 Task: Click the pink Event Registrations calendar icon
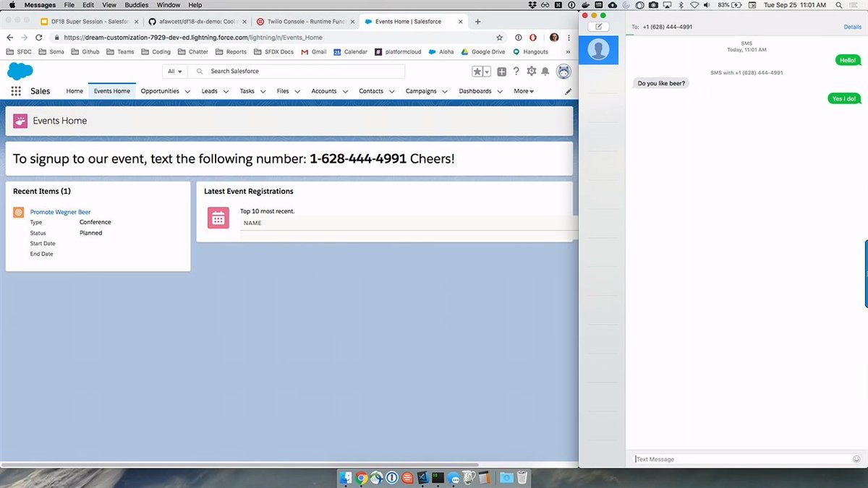[218, 218]
